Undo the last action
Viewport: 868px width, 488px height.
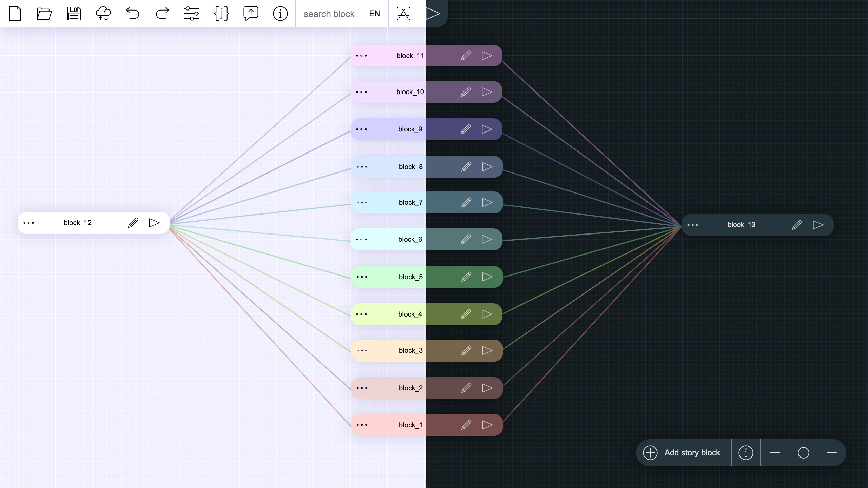[133, 14]
